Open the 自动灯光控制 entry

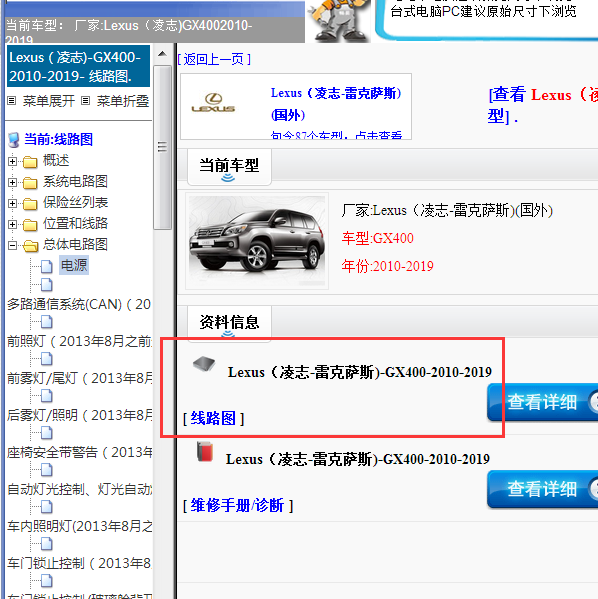point(79,489)
